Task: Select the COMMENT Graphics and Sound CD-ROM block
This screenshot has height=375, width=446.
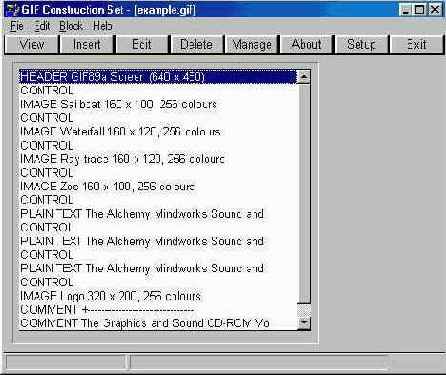Action: tap(157, 323)
